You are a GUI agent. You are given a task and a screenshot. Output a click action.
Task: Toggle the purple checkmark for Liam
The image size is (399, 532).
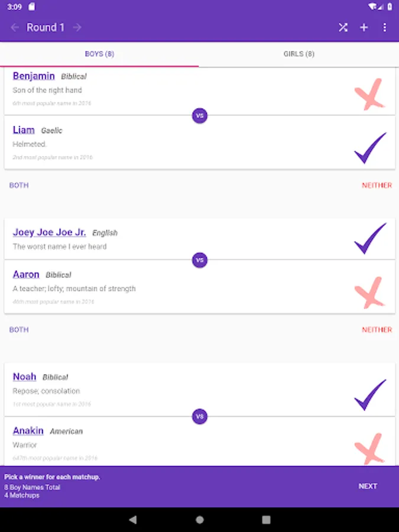pos(370,148)
